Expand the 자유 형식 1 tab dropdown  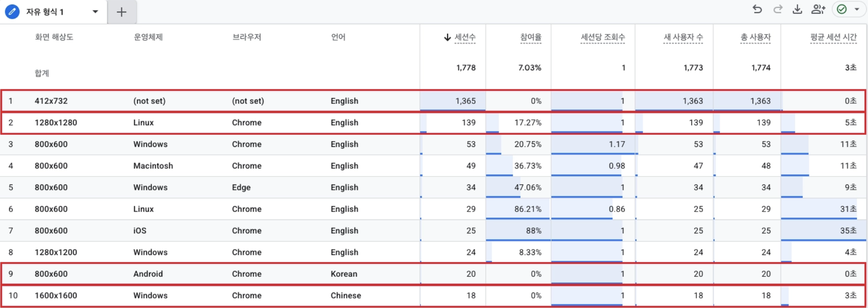click(x=95, y=11)
